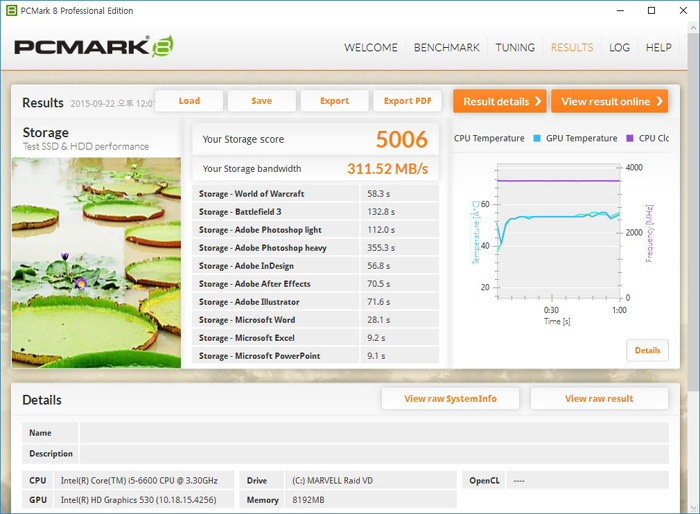Image resolution: width=700 pixels, height=514 pixels.
Task: Open the Welcome tab
Action: click(371, 47)
